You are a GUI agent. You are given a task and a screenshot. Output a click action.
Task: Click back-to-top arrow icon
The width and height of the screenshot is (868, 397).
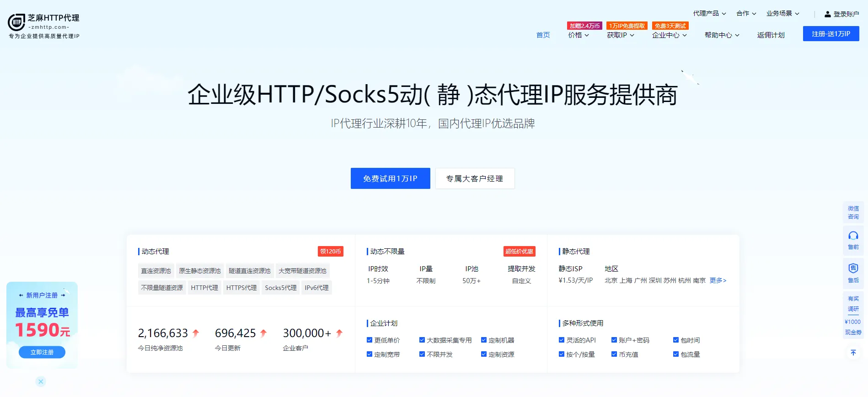click(x=853, y=353)
